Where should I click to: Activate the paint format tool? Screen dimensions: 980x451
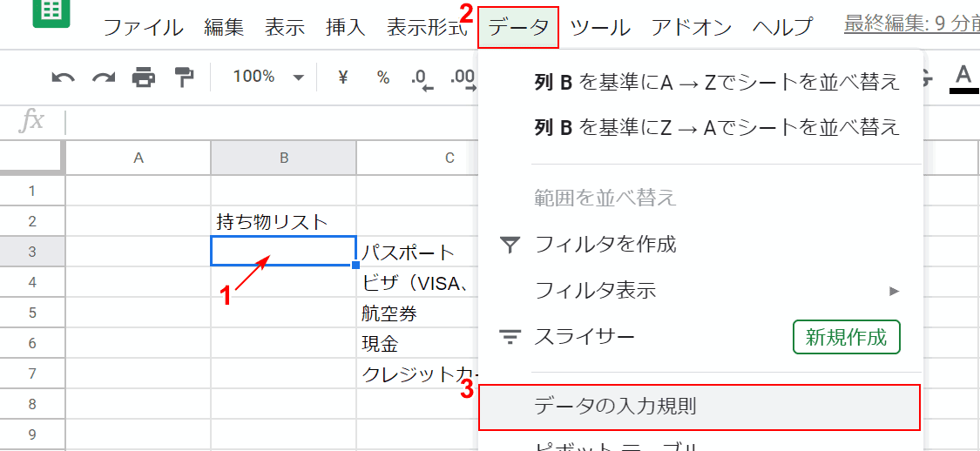point(184,77)
